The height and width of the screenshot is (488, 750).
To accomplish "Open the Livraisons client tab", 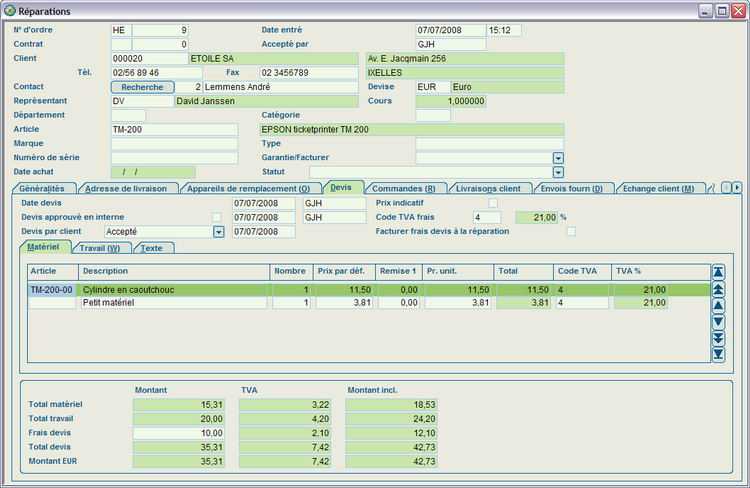I will point(488,189).
